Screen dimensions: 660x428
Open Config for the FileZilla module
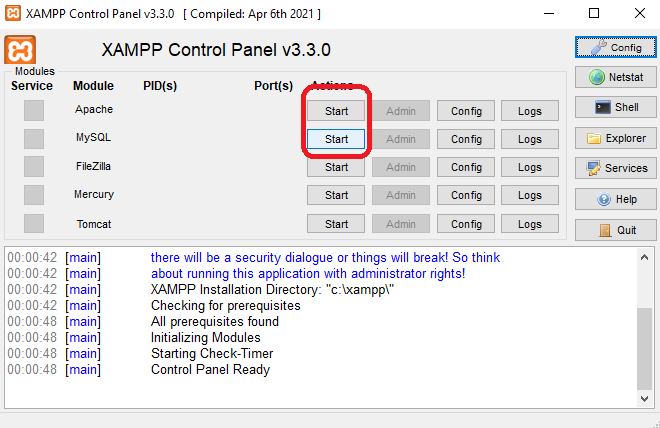[x=466, y=167]
